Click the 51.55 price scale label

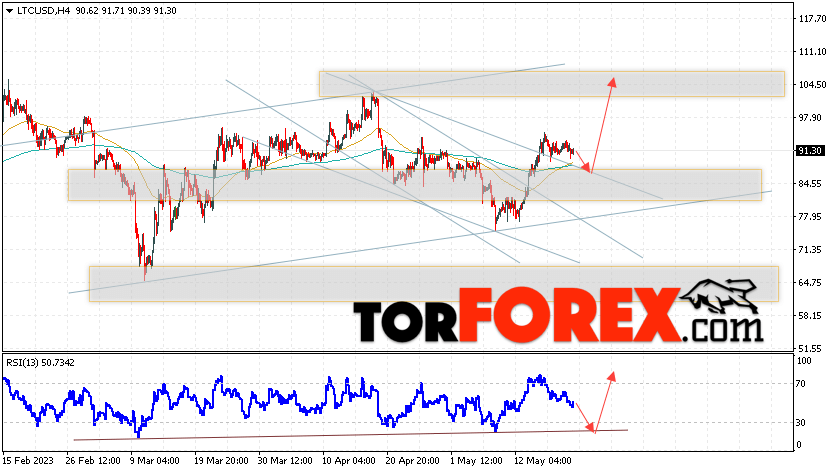tap(812, 349)
